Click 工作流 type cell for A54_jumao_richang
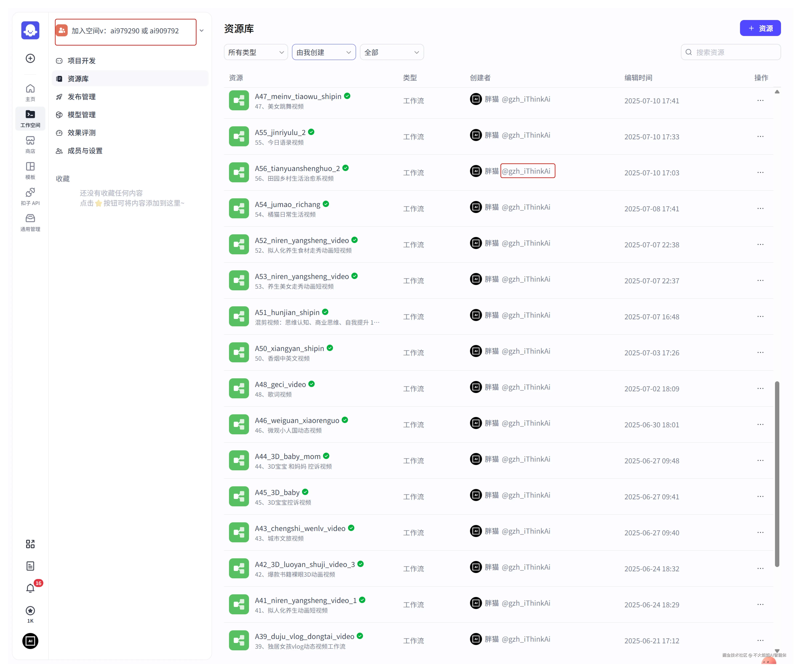Image resolution: width=801 pixels, height=672 pixels. [413, 209]
